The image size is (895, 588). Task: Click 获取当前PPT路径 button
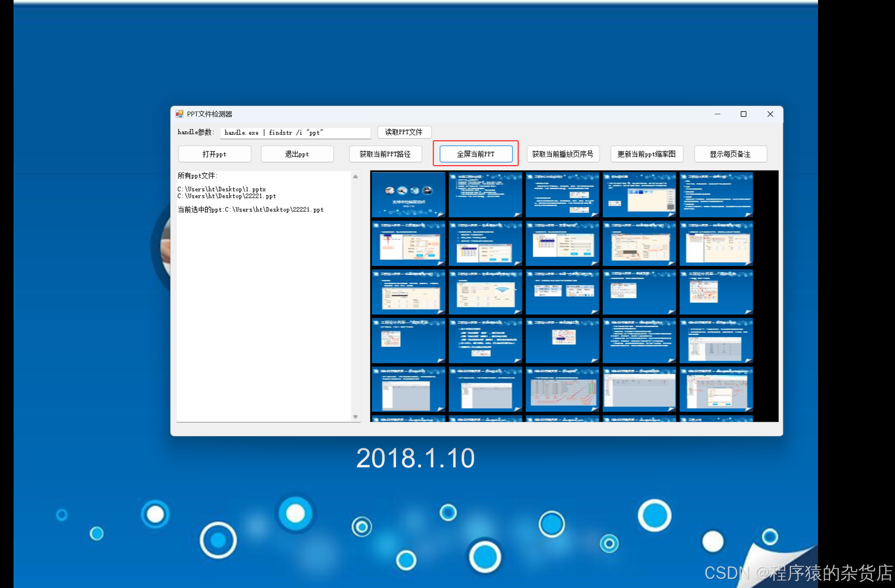[x=385, y=154]
